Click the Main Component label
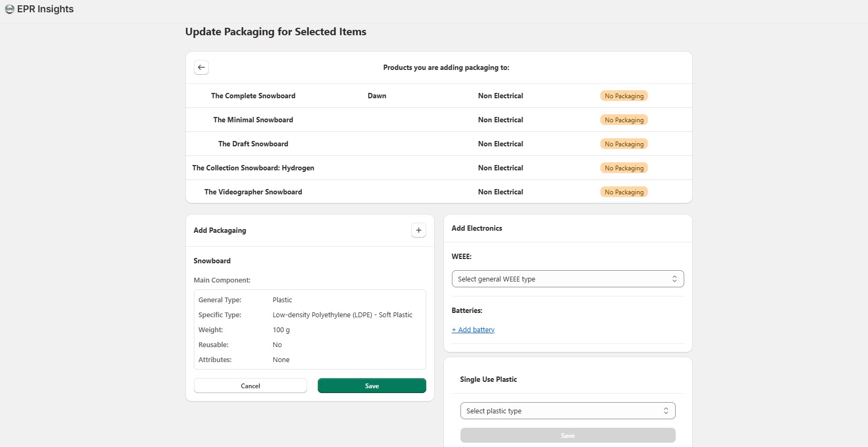 point(222,280)
